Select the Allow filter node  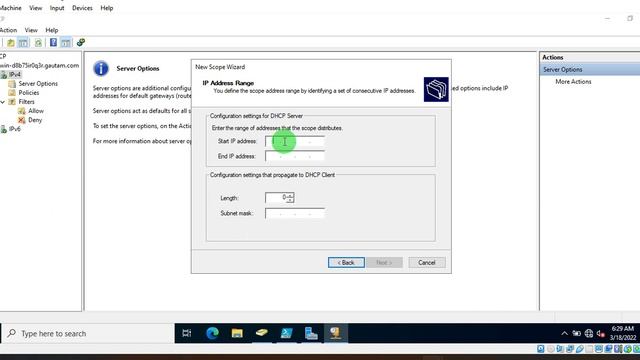click(36, 111)
